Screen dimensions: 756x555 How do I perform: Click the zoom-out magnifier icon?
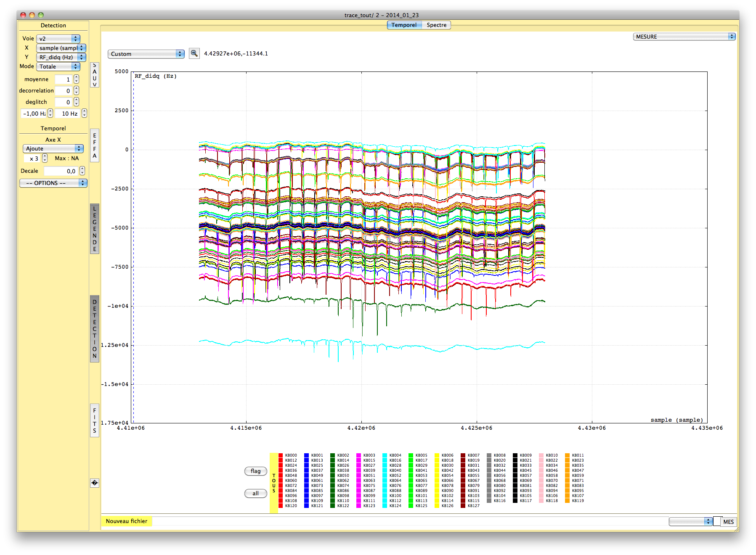(x=194, y=53)
